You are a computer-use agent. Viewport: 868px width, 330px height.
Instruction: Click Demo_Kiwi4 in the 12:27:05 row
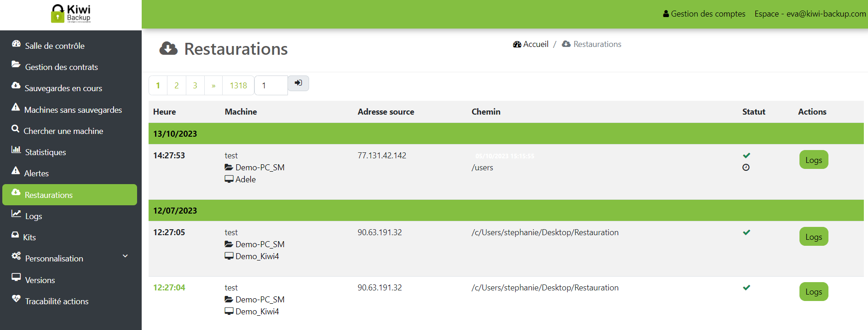[257, 256]
